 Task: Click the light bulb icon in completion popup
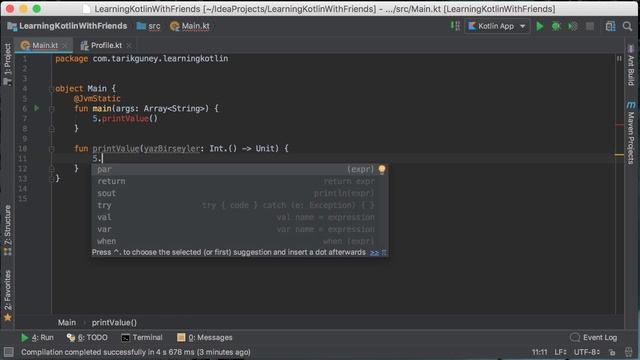382,169
